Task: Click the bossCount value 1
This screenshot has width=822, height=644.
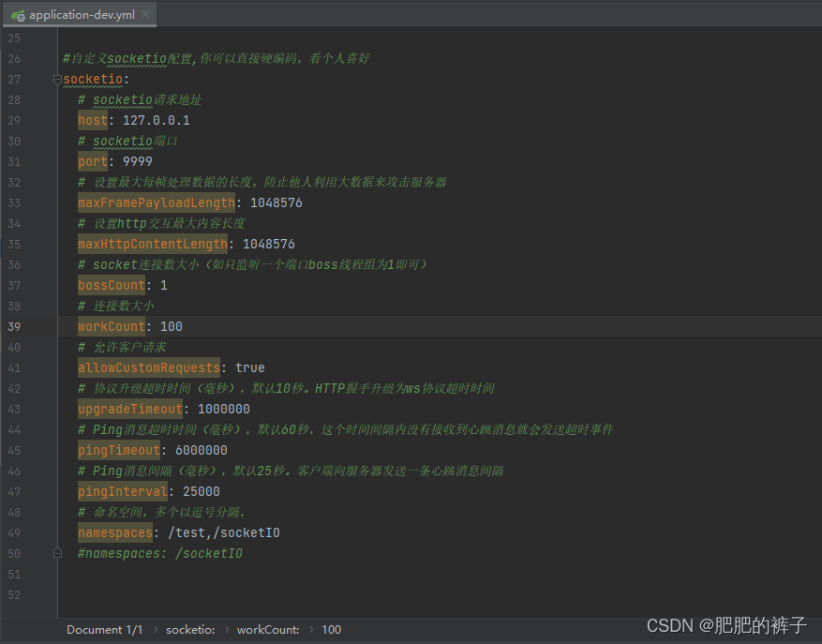Action: (x=164, y=285)
